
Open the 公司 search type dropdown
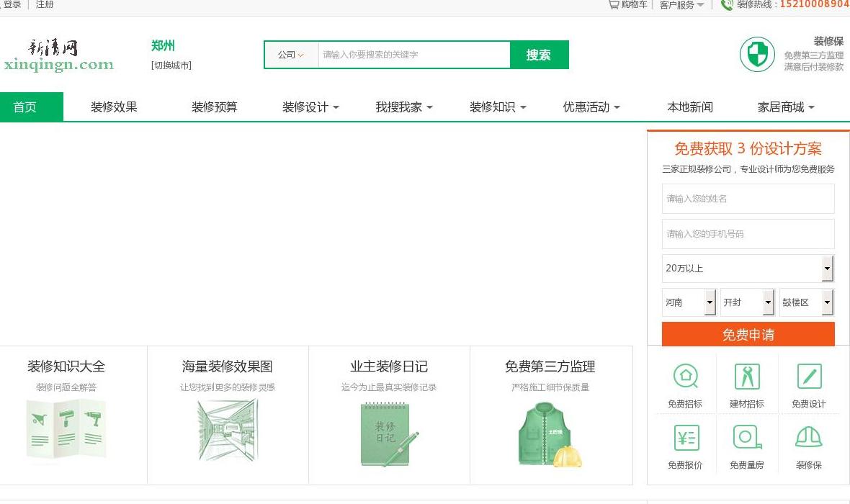tap(291, 55)
